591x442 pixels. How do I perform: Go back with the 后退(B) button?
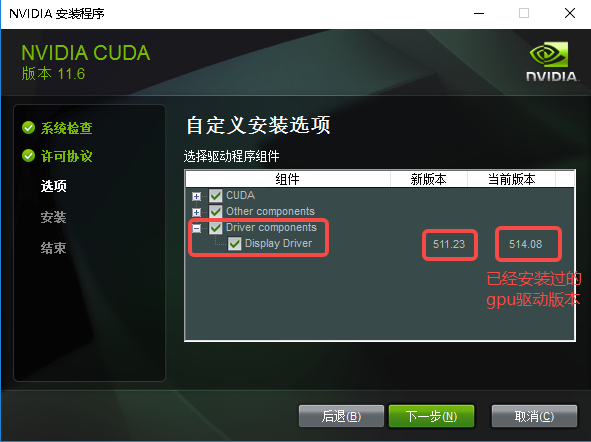[341, 416]
